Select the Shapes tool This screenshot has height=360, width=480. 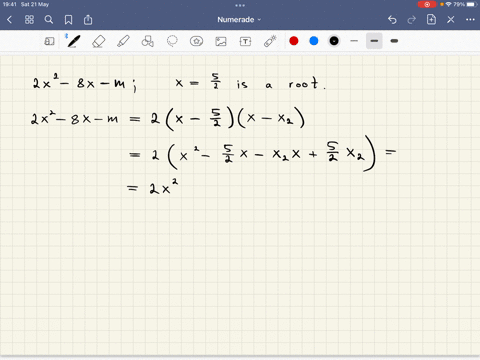(148, 41)
